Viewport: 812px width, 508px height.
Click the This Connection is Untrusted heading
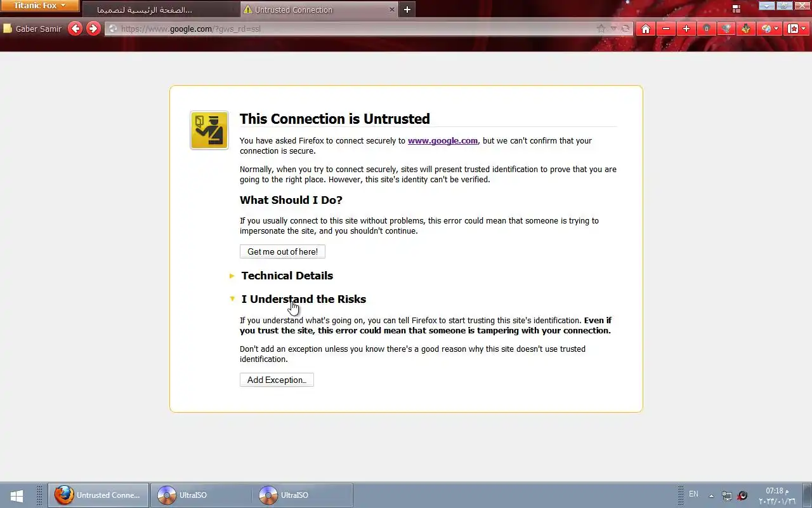pyautogui.click(x=334, y=119)
